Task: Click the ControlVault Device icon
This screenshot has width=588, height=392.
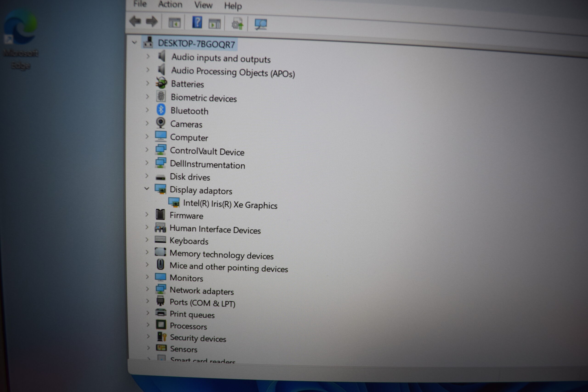Action: click(161, 149)
